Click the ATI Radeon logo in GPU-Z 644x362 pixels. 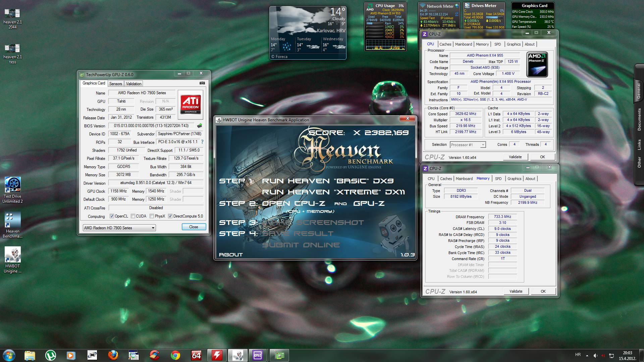(191, 104)
